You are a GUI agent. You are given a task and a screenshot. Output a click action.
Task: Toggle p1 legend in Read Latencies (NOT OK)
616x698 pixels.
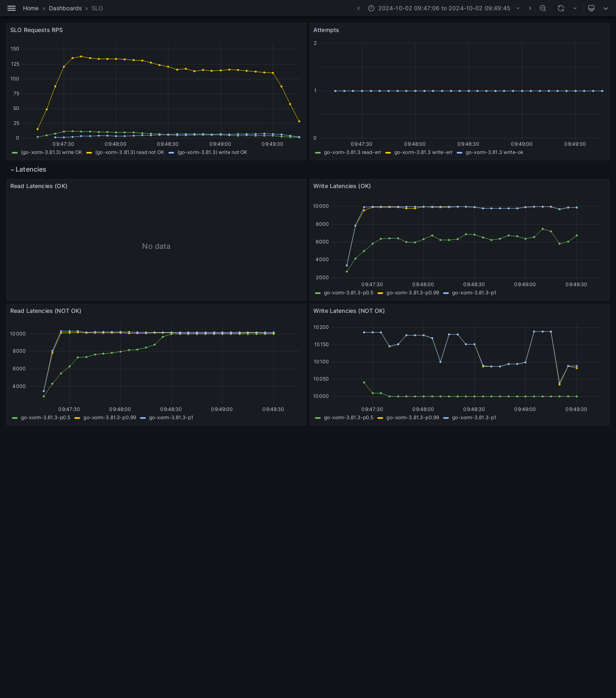pos(171,418)
